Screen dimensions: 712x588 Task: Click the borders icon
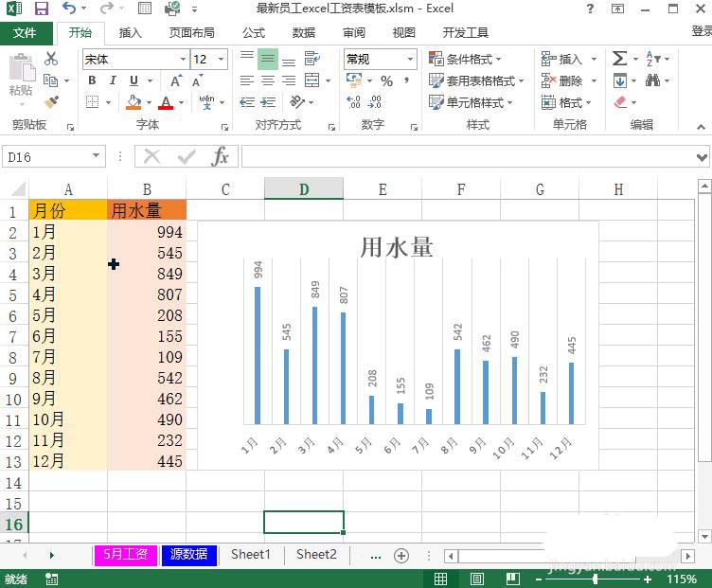(x=92, y=102)
